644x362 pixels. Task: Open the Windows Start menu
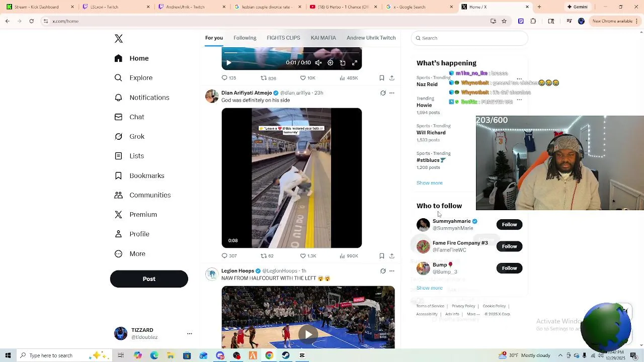pos(8,355)
